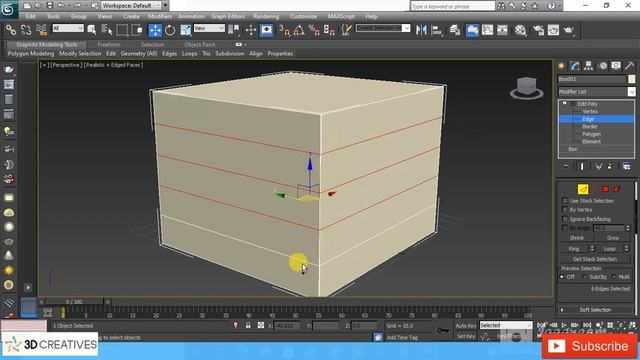
Task: Click the Select by Name icon
Action: click(x=107, y=30)
